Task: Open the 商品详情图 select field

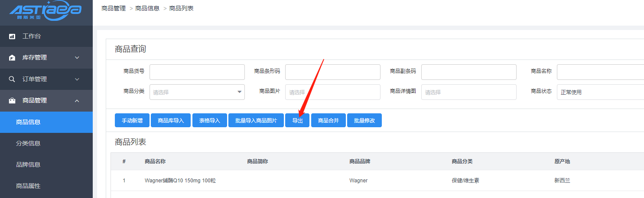Action: [x=468, y=92]
